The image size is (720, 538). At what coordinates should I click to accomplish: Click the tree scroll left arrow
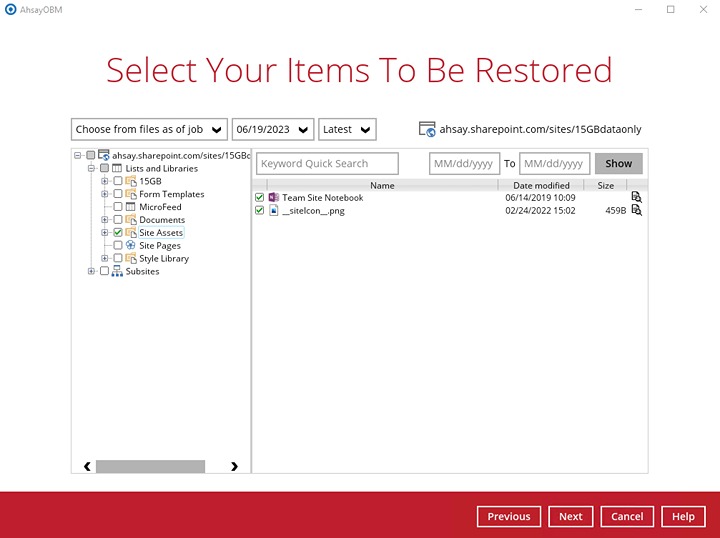(87, 466)
